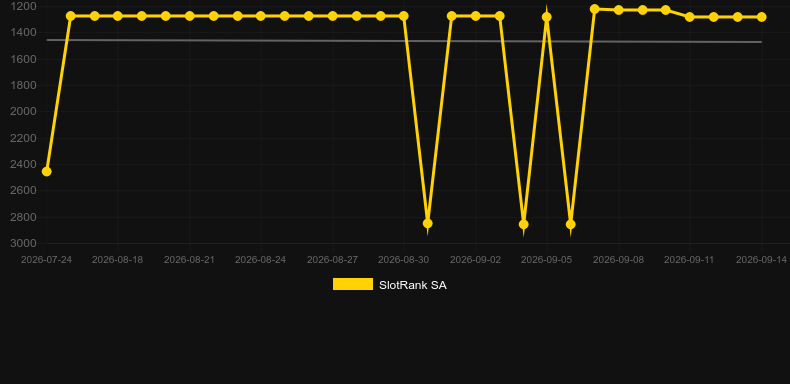Click the 2200 y-axis value
790x384 pixels.
click(x=24, y=138)
